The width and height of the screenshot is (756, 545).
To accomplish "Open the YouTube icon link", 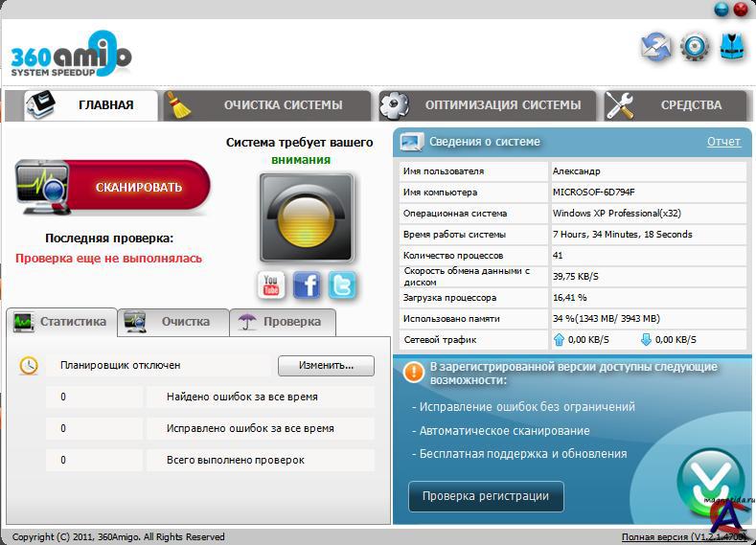I will pyautogui.click(x=271, y=284).
